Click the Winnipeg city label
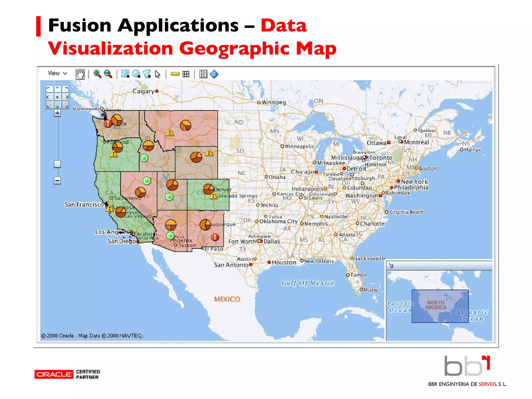 click(x=274, y=102)
